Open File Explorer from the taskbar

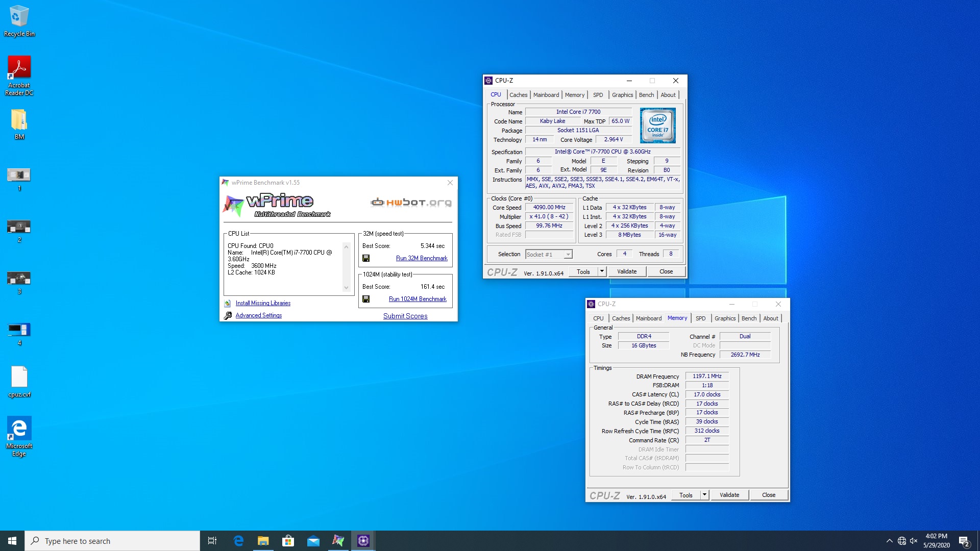(x=263, y=541)
